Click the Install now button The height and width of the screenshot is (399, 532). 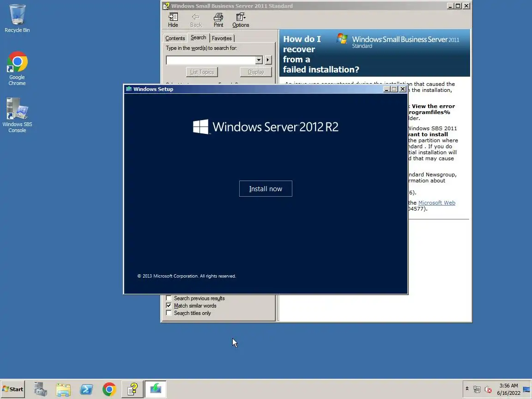pos(266,188)
